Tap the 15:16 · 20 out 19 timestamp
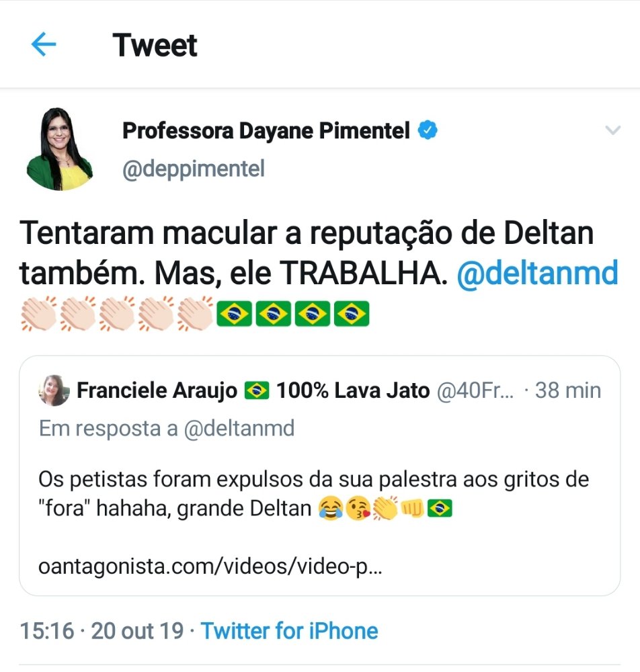Image resolution: width=640 pixels, height=672 pixels. (102, 631)
